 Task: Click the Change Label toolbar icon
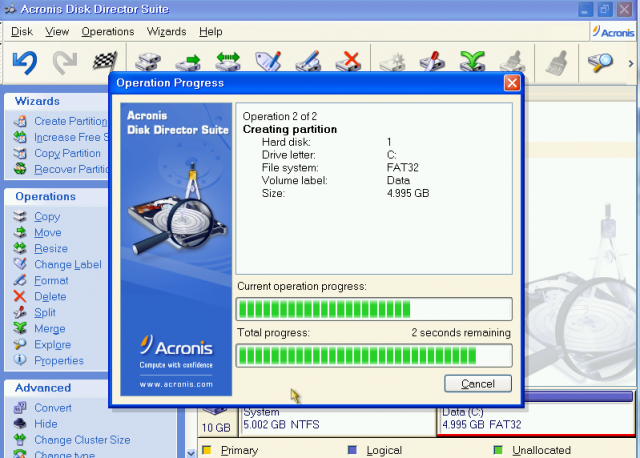click(268, 61)
